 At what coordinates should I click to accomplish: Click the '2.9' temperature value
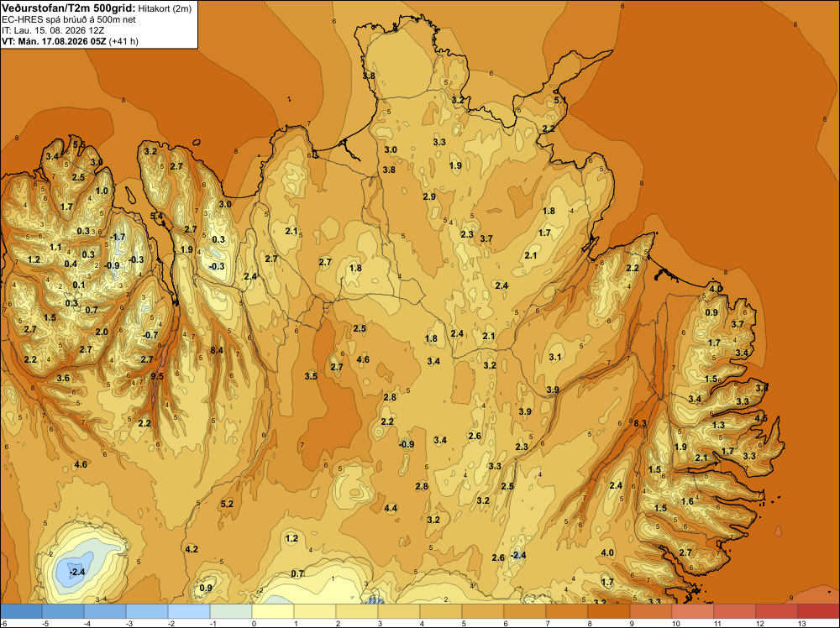click(x=429, y=196)
